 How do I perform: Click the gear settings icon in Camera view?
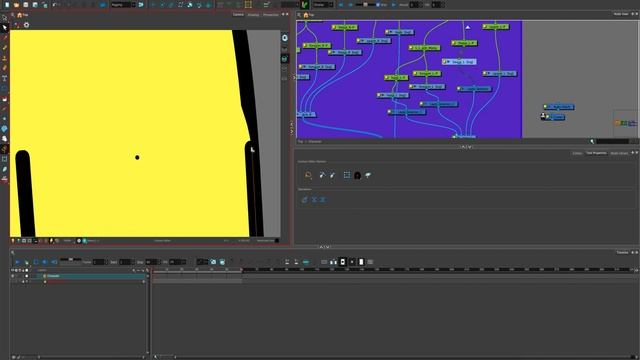(27, 25)
